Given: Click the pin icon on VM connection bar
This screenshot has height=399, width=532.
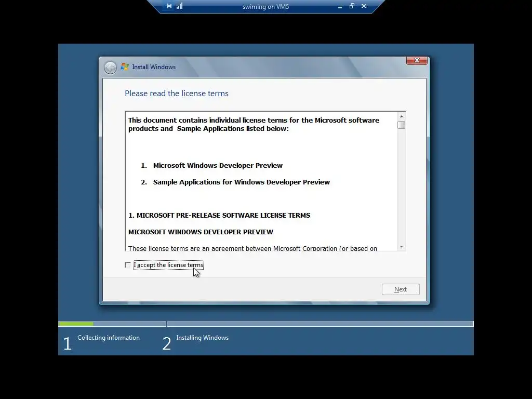Looking at the screenshot, I should tap(168, 6).
